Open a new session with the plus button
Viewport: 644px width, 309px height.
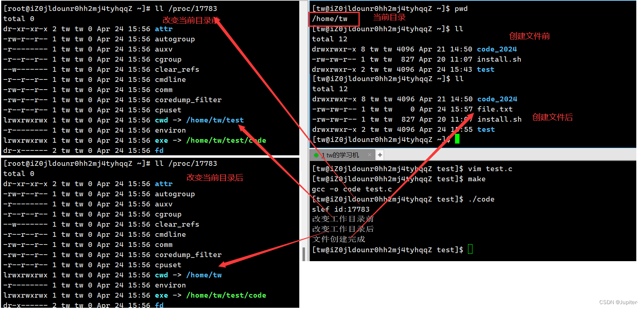tap(380, 155)
